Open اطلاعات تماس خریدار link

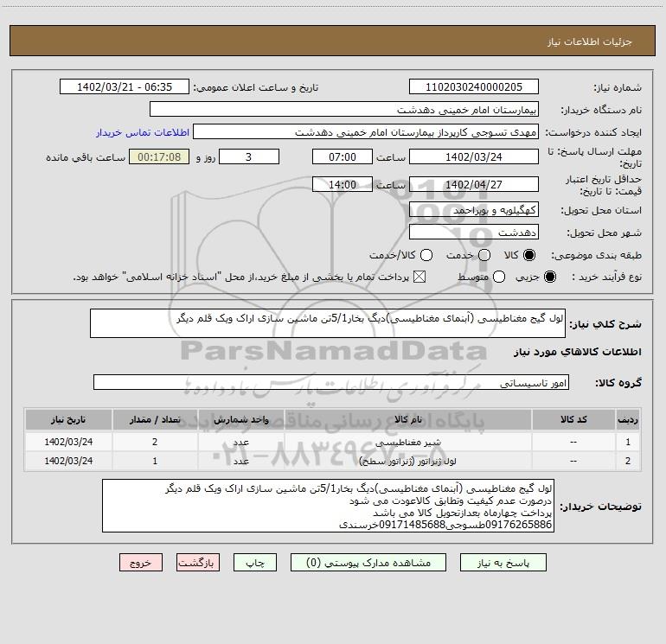(143, 132)
